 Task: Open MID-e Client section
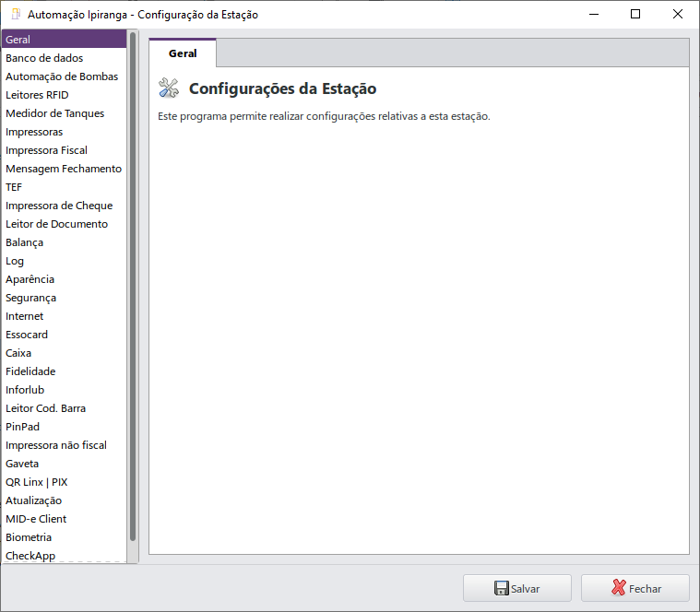pos(65,519)
